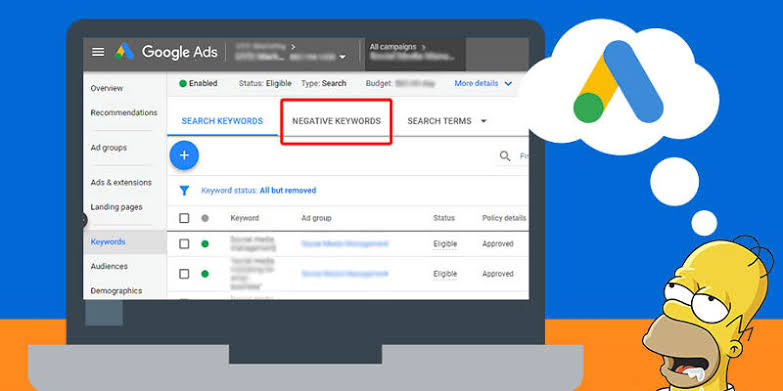Open Overview in the side menu
The height and width of the screenshot is (391, 783).
pyautogui.click(x=106, y=88)
